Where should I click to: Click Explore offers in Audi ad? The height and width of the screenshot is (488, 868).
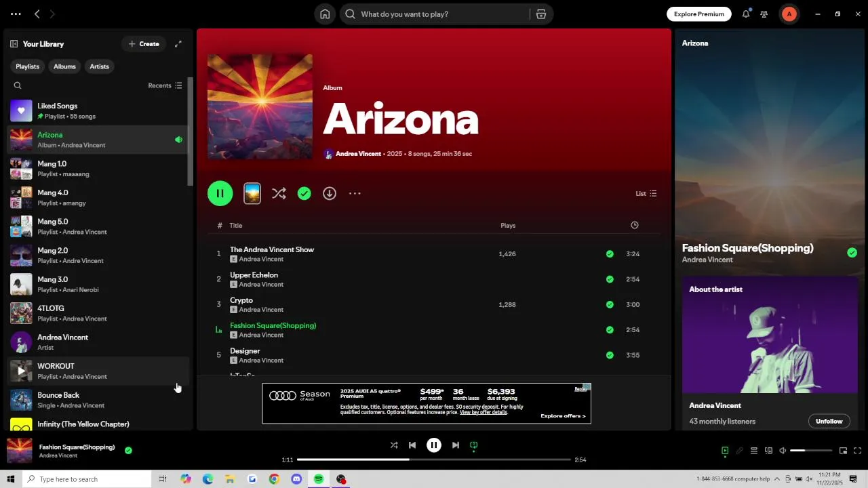(563, 416)
